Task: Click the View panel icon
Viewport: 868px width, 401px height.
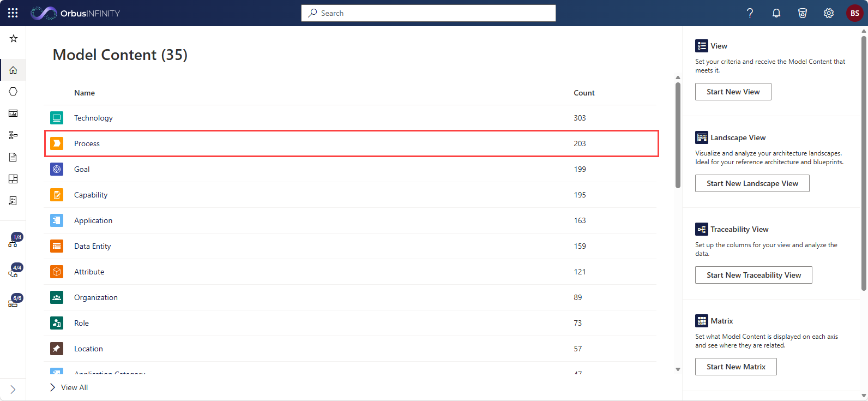Action: 702,46
